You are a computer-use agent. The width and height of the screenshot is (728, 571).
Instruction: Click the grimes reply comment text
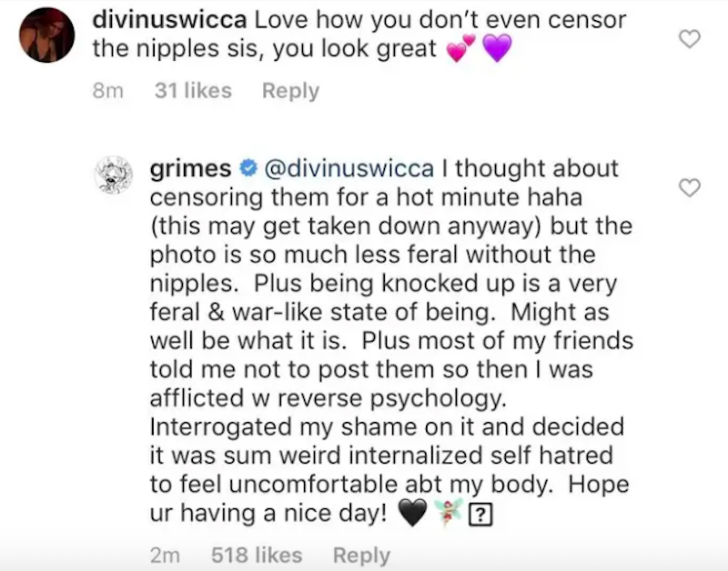[x=391, y=341]
